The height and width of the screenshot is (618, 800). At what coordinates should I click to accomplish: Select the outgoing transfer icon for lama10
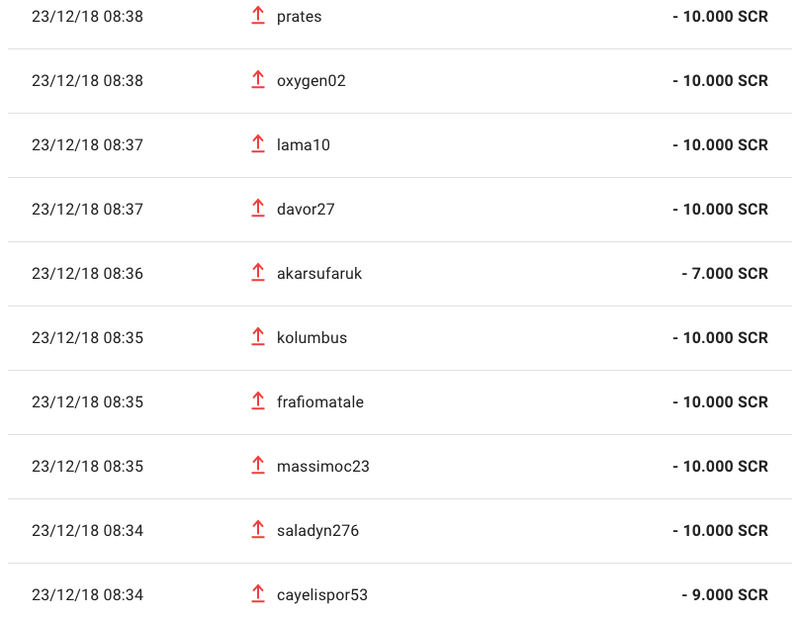coord(258,144)
